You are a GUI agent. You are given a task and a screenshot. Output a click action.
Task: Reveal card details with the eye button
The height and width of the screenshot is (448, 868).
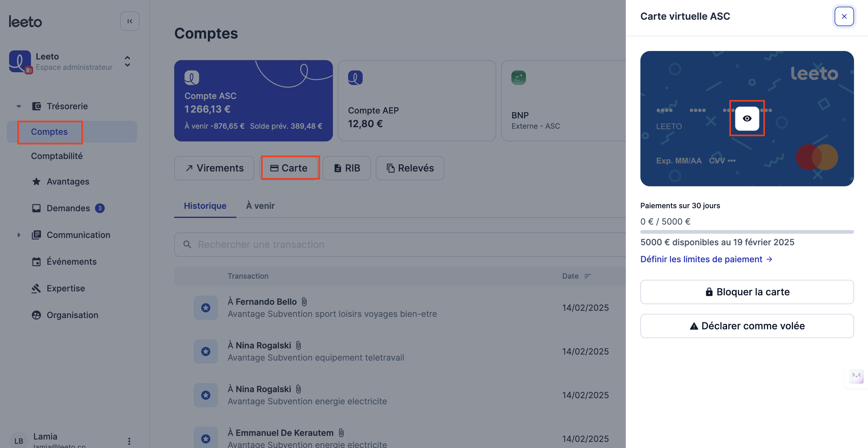click(747, 118)
